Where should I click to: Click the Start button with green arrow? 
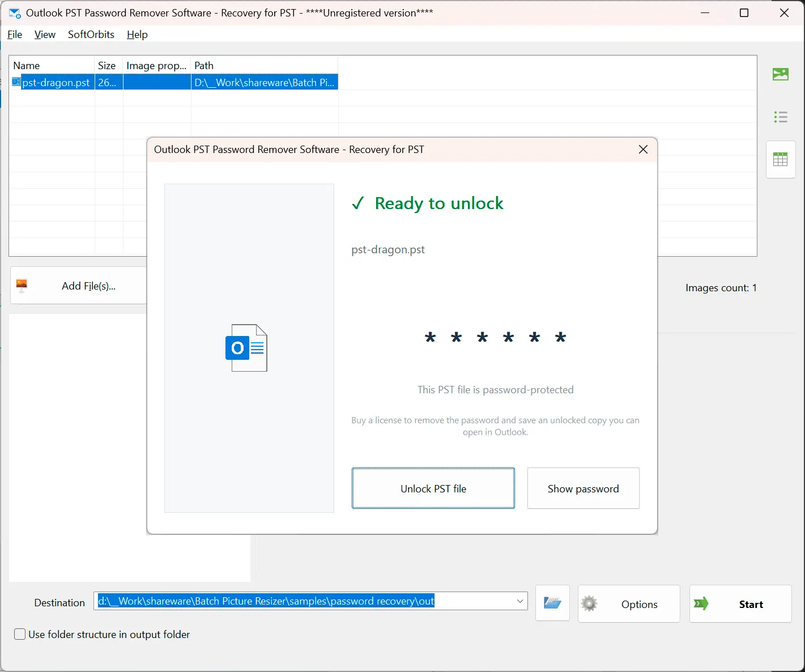tap(740, 604)
